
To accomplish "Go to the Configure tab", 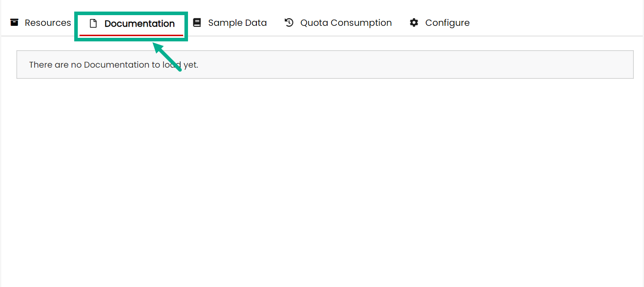I will coord(447,23).
